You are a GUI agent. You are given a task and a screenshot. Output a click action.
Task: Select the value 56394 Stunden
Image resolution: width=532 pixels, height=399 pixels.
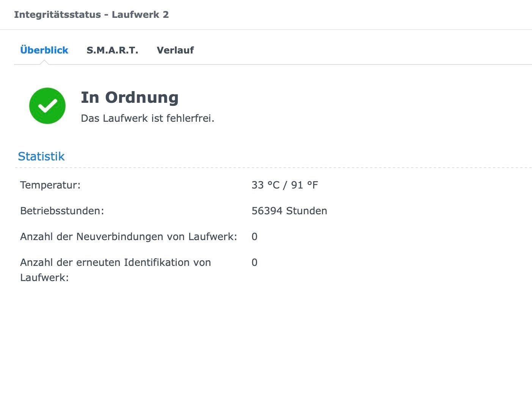289,211
